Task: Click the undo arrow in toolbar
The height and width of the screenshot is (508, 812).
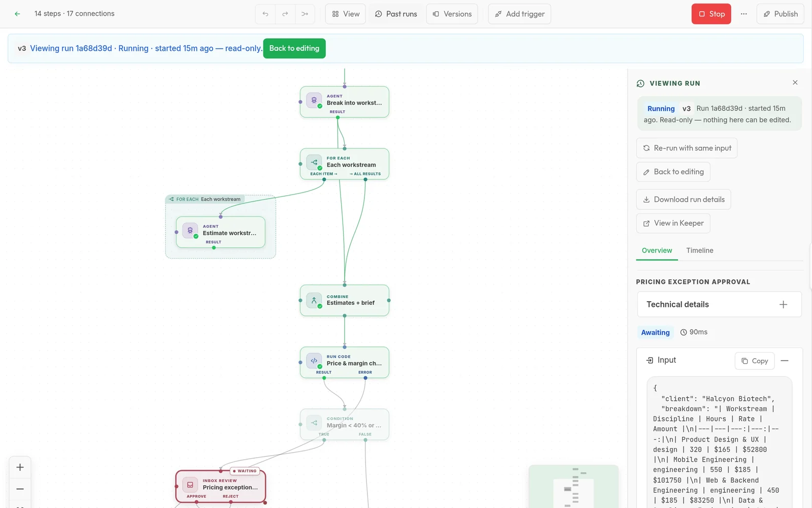Action: tap(265, 14)
